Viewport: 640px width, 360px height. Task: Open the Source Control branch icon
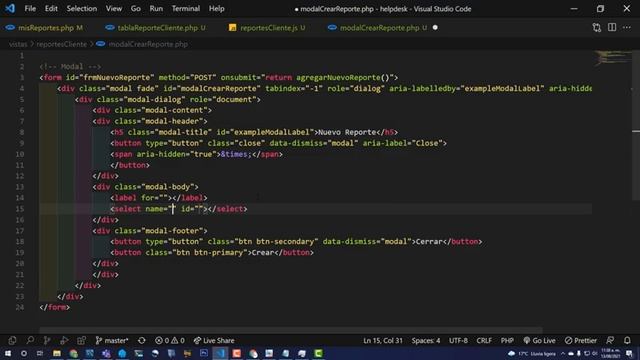pyautogui.click(x=47, y=340)
